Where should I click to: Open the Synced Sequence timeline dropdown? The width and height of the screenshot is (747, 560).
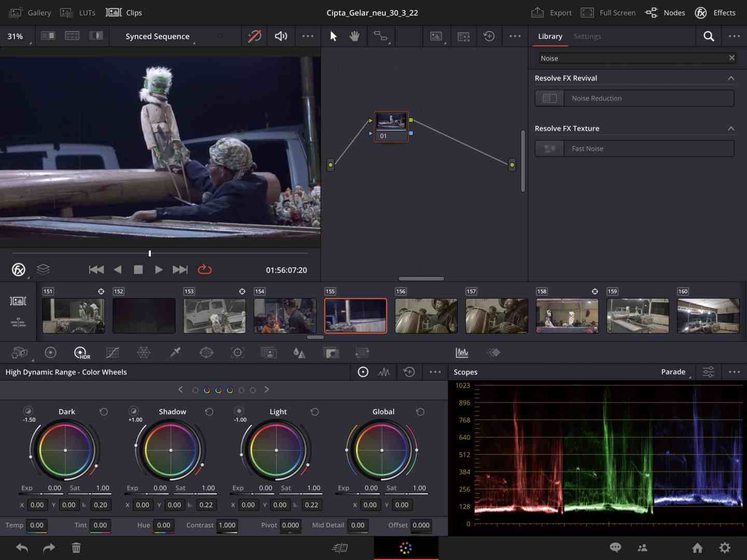tap(157, 36)
